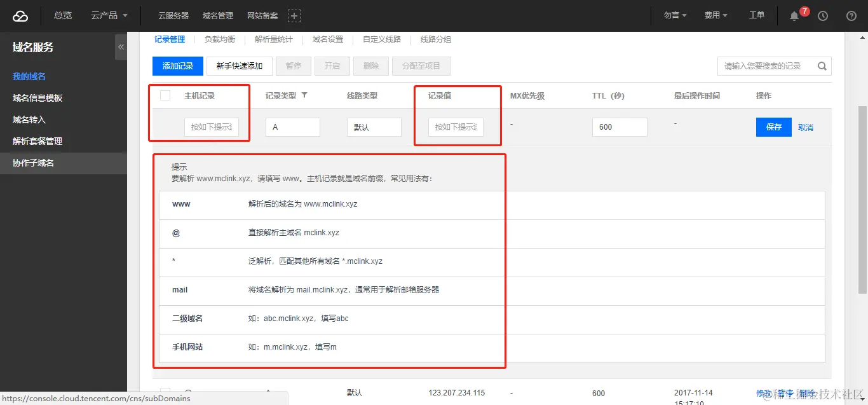Image resolution: width=868 pixels, height=405 pixels.
Task: Click the 最后操作时间 column header
Action: coord(697,96)
